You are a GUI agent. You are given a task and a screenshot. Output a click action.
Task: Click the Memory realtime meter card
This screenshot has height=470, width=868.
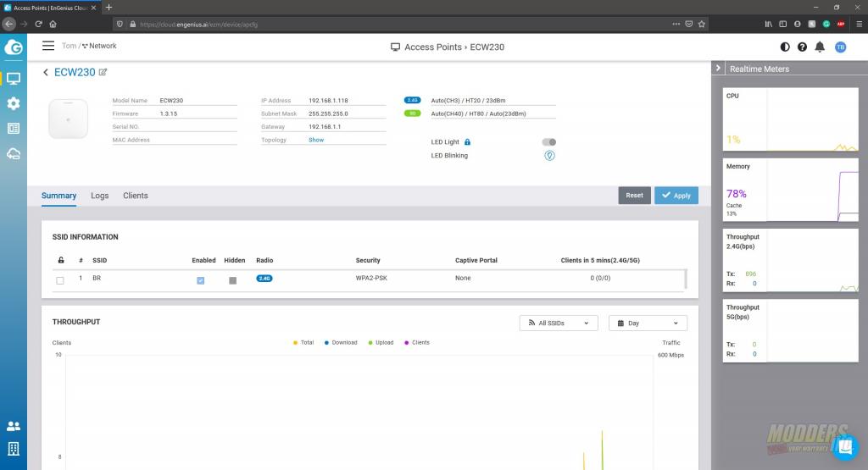pyautogui.click(x=791, y=191)
